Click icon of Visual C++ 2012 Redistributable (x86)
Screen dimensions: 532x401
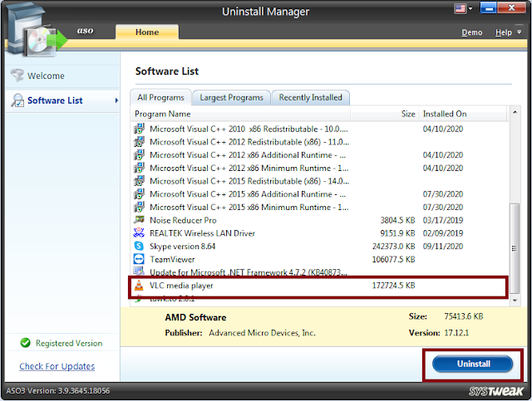tap(139, 142)
